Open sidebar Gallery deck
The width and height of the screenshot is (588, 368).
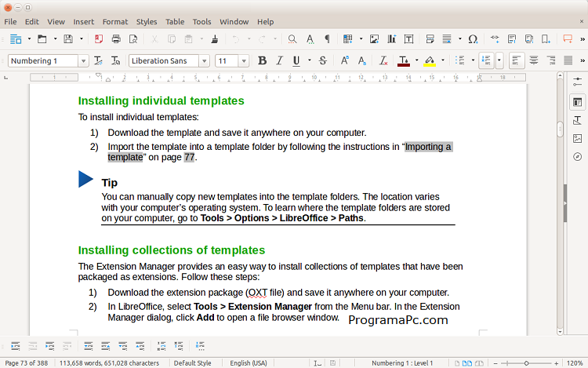coord(578,138)
